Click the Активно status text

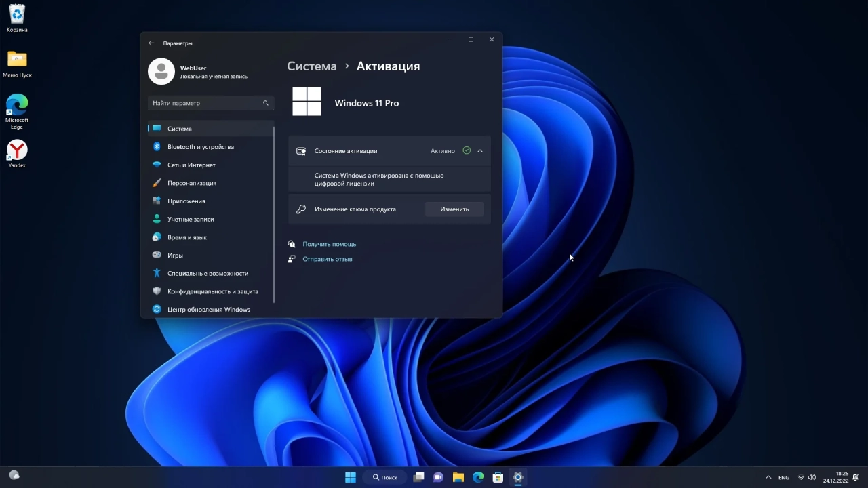click(x=443, y=151)
